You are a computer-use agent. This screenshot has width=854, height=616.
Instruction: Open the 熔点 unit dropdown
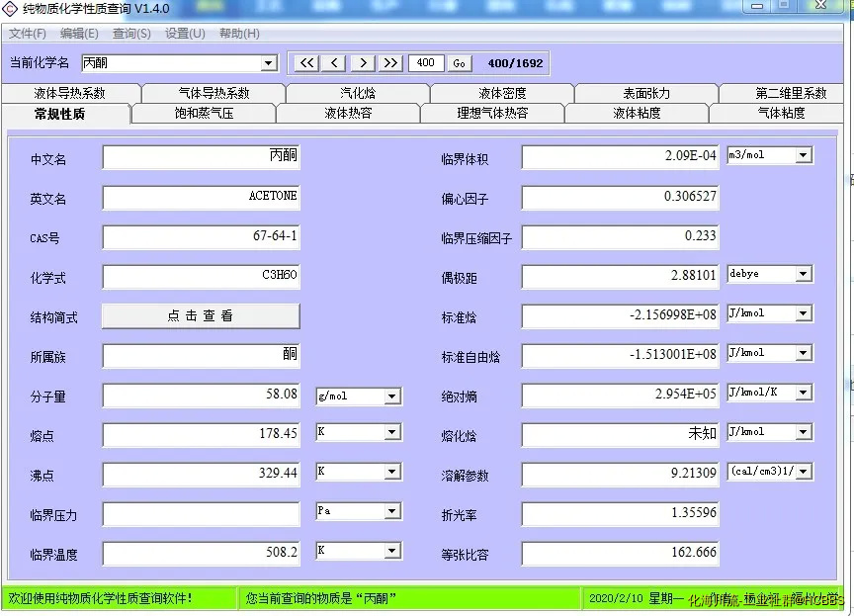(x=391, y=432)
